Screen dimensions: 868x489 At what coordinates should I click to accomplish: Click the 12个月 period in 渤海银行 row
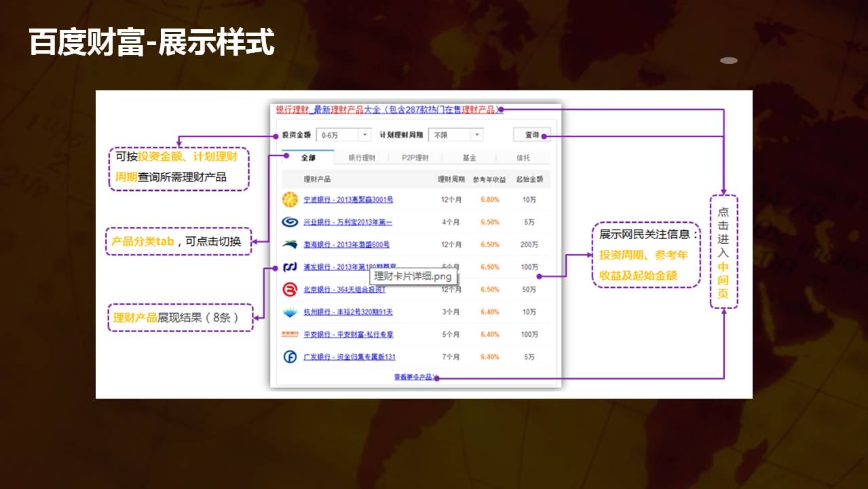pyautogui.click(x=451, y=244)
